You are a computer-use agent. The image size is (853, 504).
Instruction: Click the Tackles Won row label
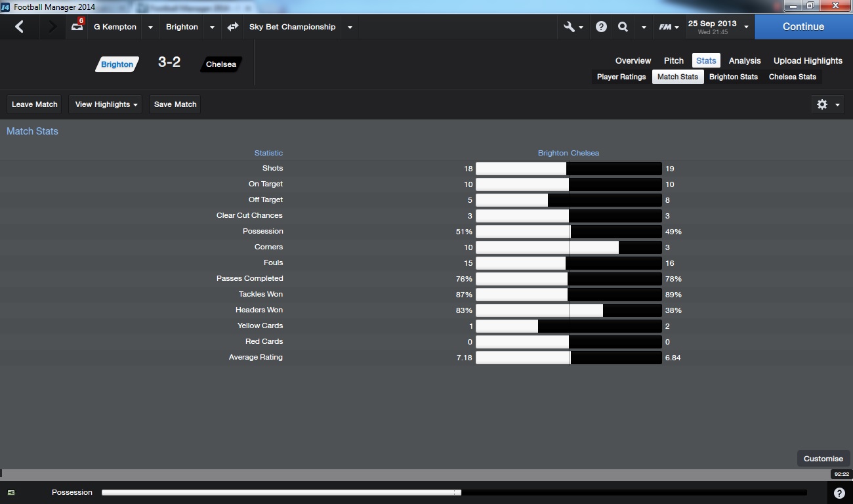(260, 294)
